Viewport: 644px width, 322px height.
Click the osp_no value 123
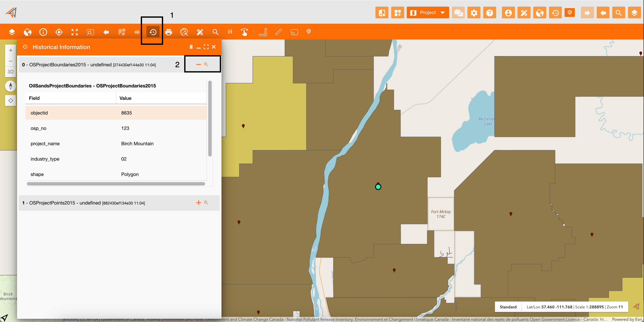125,128
